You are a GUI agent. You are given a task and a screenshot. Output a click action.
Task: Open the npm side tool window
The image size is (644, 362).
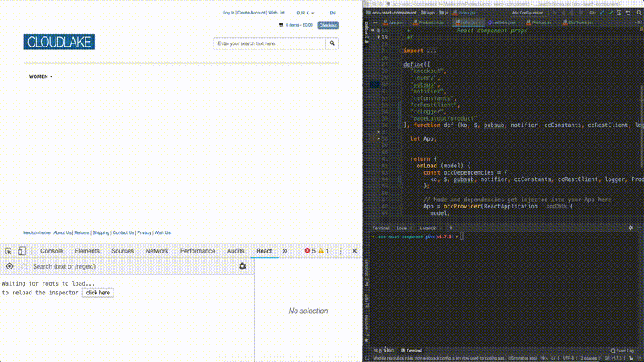click(x=366, y=301)
